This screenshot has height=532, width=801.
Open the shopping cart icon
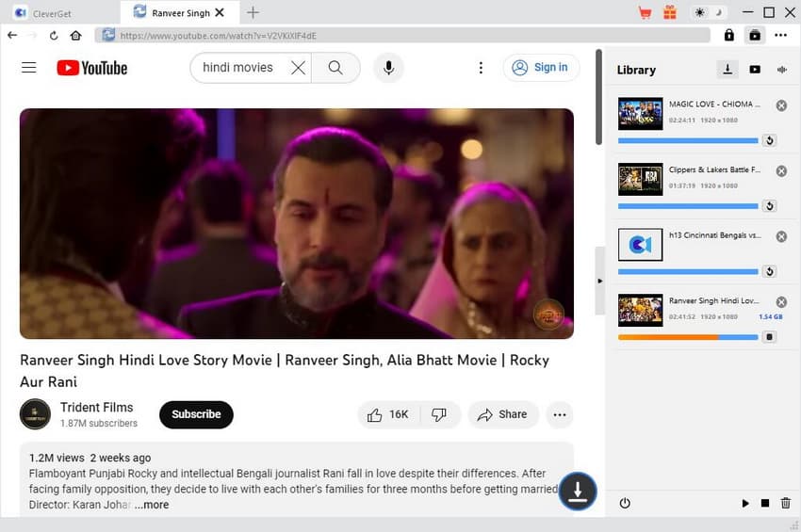click(645, 12)
